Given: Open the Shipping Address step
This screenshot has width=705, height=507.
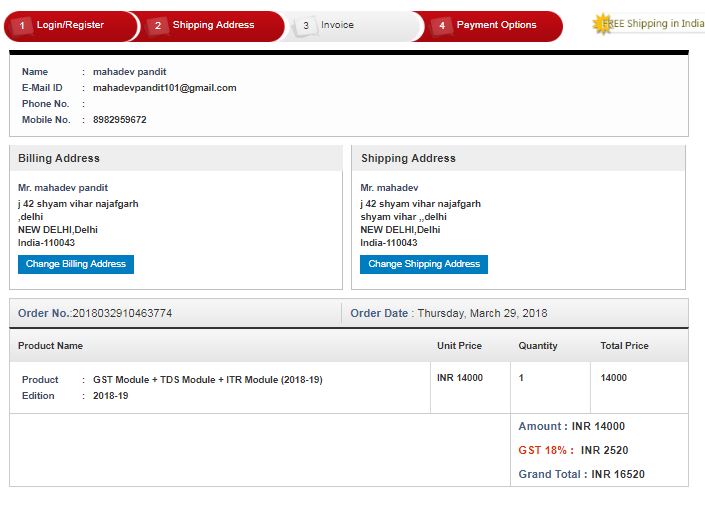Looking at the screenshot, I should click(x=213, y=25).
